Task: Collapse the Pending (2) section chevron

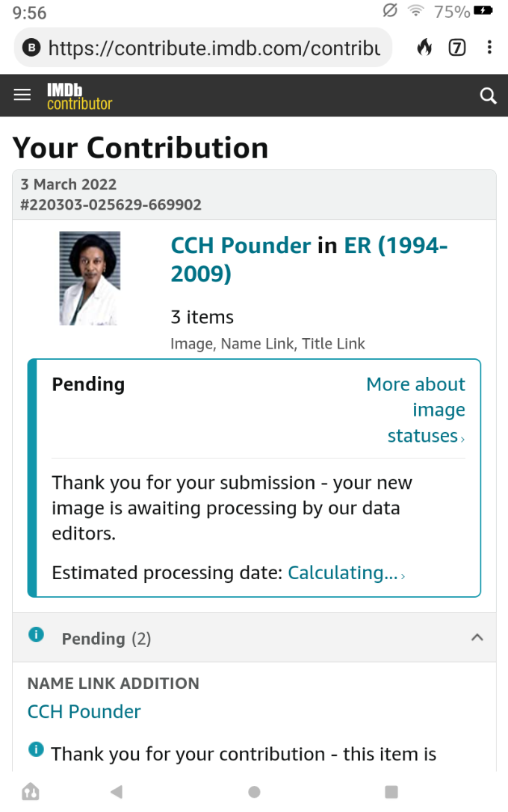Action: [477, 637]
